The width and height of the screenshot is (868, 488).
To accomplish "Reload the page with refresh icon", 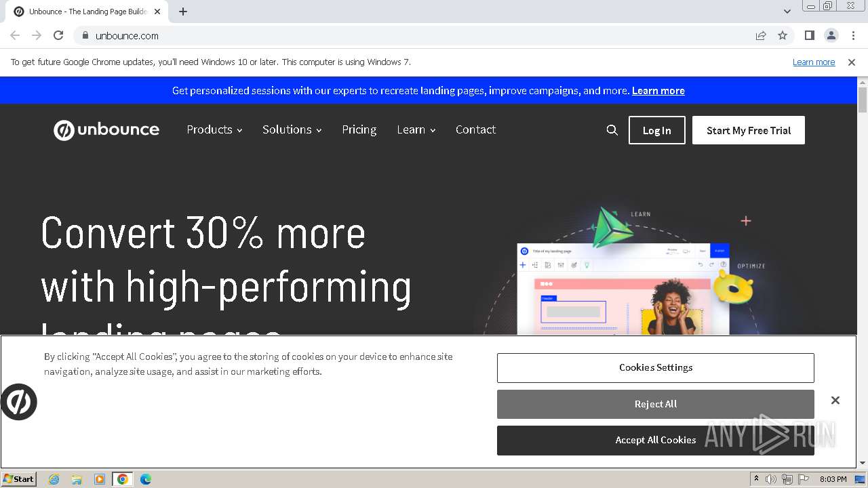I will 58,35.
